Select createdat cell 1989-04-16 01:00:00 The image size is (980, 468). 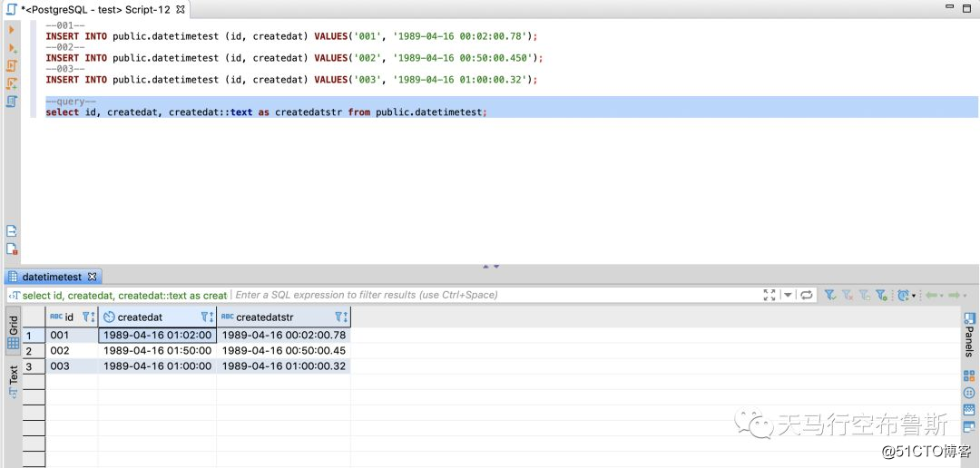point(158,366)
